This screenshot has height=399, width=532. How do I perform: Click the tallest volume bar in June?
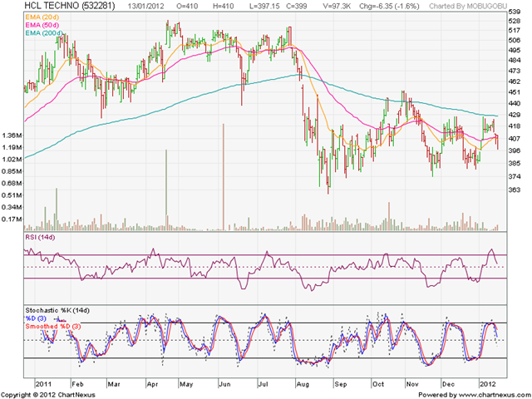coord(224,177)
